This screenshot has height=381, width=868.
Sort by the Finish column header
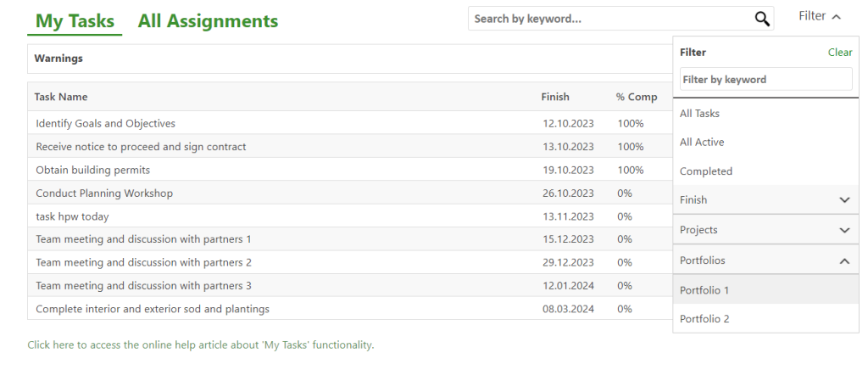tap(555, 97)
